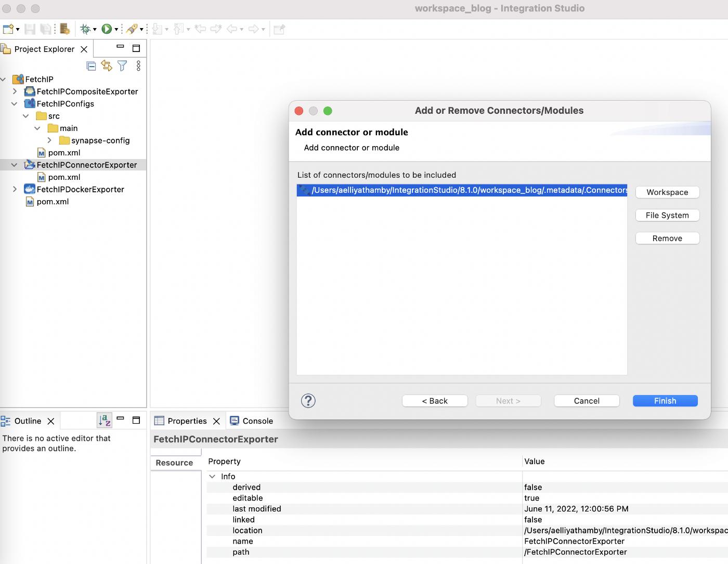
Task: Click the Workspace button
Action: 667,192
